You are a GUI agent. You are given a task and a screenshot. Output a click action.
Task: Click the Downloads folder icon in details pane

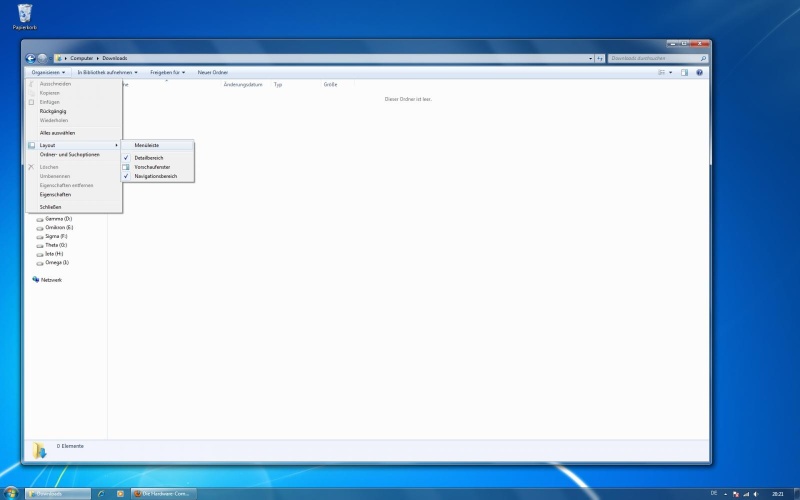point(39,450)
